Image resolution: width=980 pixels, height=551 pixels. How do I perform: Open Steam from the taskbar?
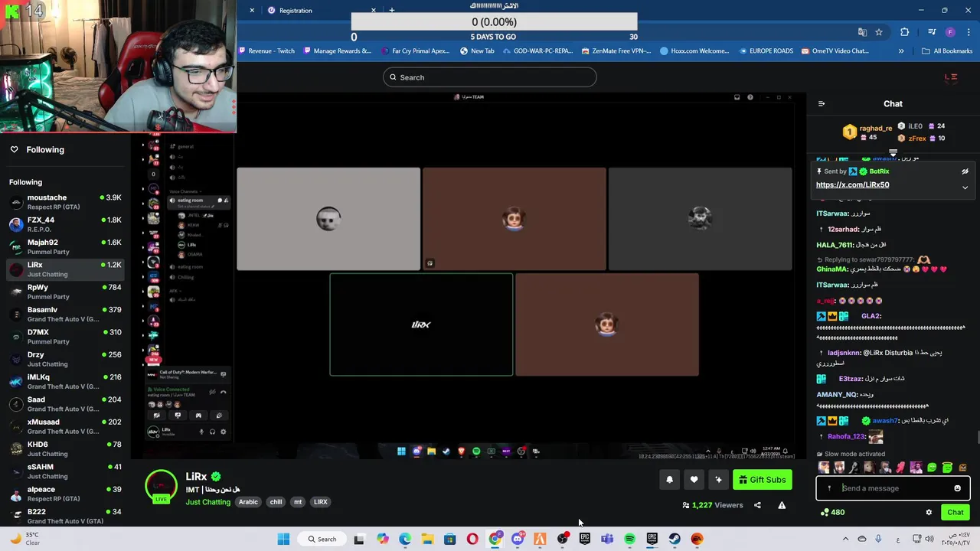(x=675, y=539)
